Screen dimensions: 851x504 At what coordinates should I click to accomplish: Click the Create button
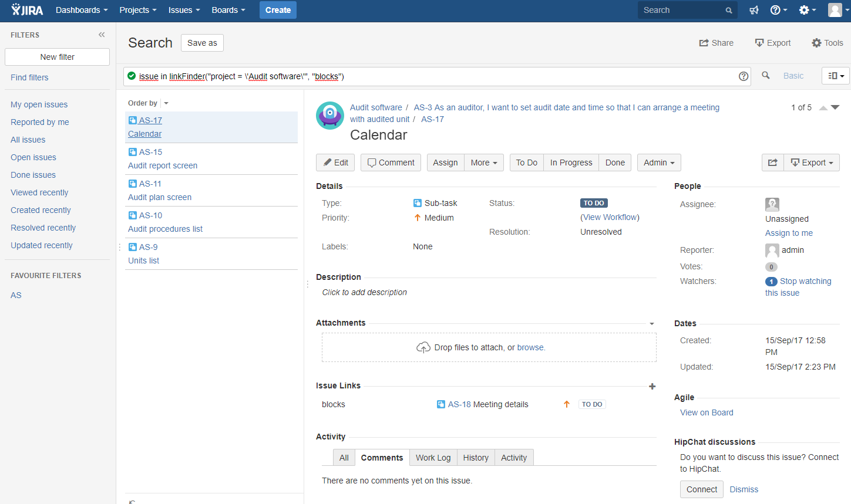click(x=278, y=10)
